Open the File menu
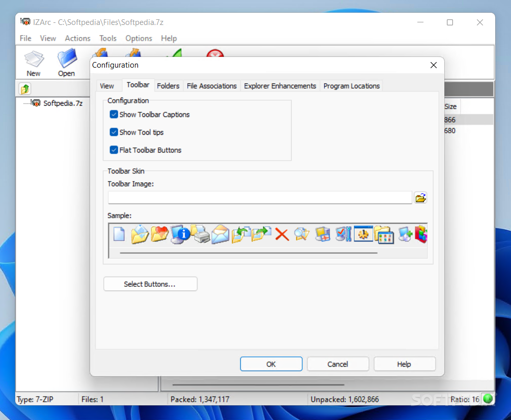Image resolution: width=511 pixels, height=420 pixels. [x=25, y=39]
